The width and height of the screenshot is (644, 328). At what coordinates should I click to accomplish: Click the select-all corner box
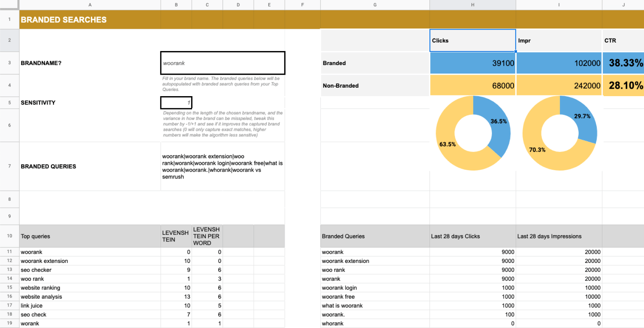(9, 4)
